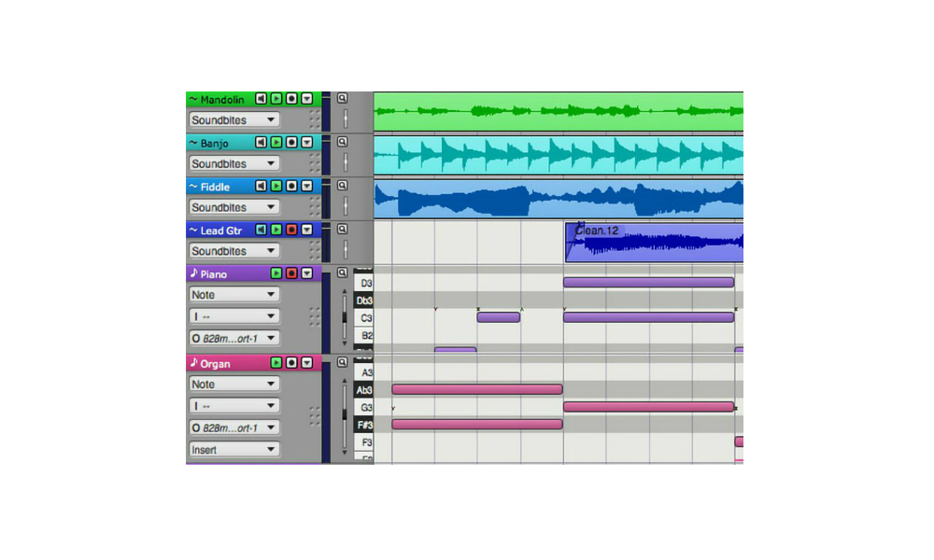Click Lead Gtr track's magnifier zoom icon
The width and height of the screenshot is (934, 560).
(342, 229)
